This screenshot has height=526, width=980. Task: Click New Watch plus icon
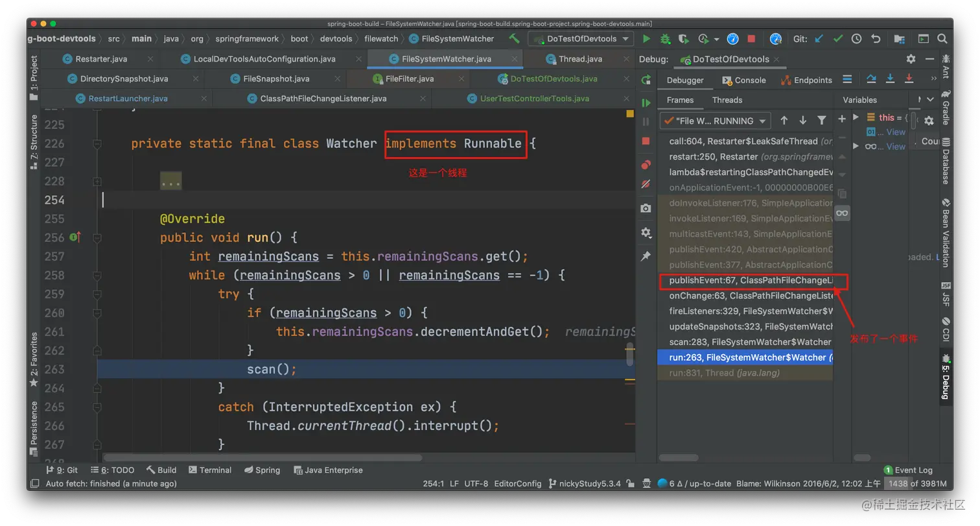842,119
